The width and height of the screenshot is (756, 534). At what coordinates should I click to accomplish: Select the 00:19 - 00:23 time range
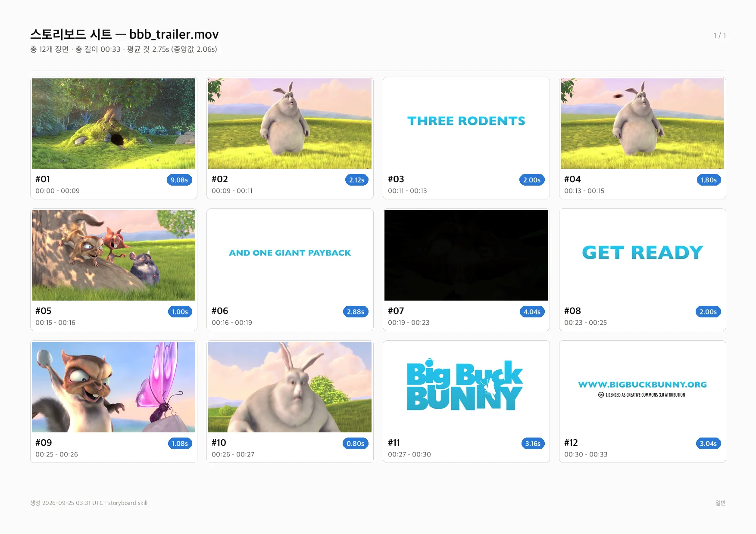click(x=409, y=323)
